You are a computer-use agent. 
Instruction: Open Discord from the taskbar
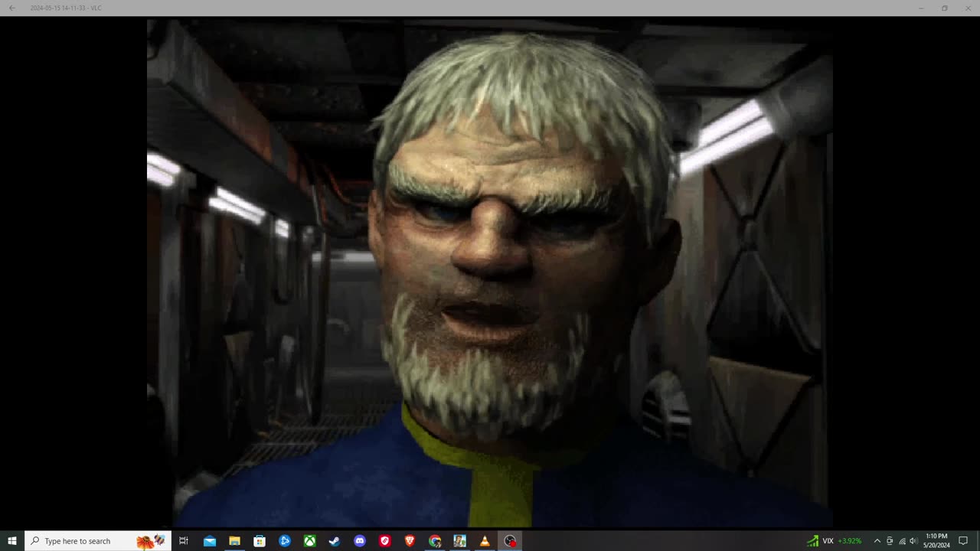point(360,541)
